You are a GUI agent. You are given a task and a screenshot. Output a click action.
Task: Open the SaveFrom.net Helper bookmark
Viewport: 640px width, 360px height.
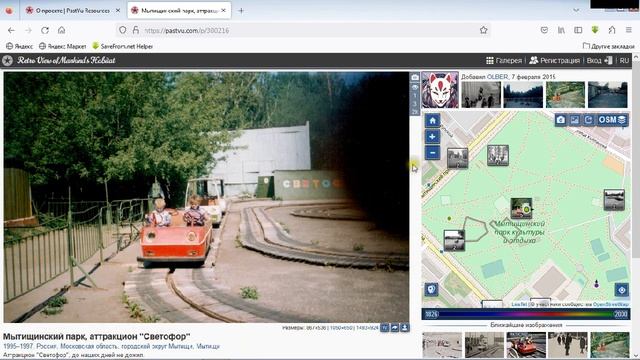[122, 46]
